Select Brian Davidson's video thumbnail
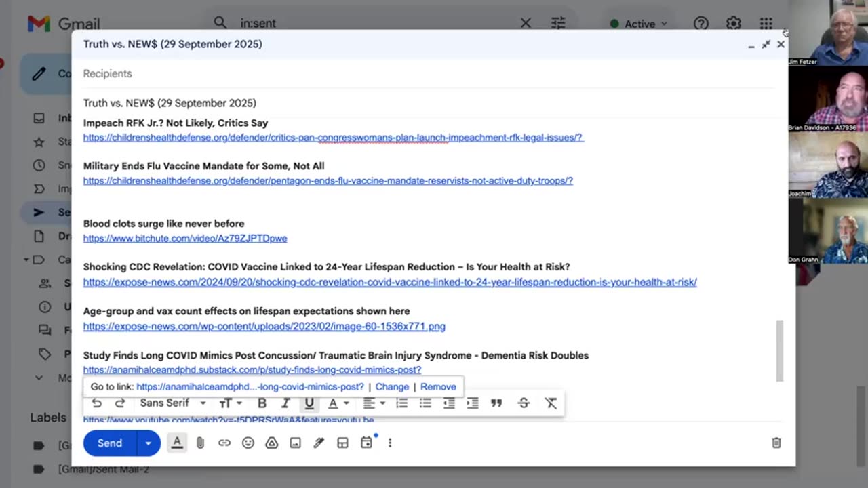 tap(828, 99)
